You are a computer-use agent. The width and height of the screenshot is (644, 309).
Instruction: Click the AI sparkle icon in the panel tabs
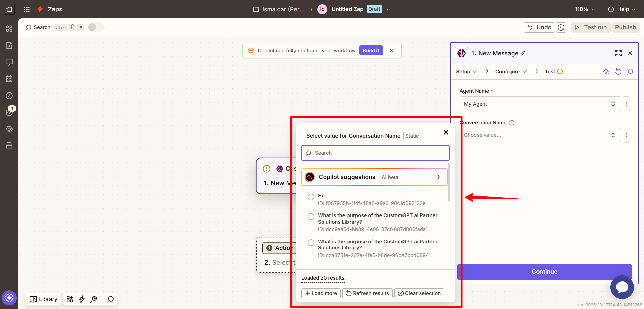click(606, 71)
